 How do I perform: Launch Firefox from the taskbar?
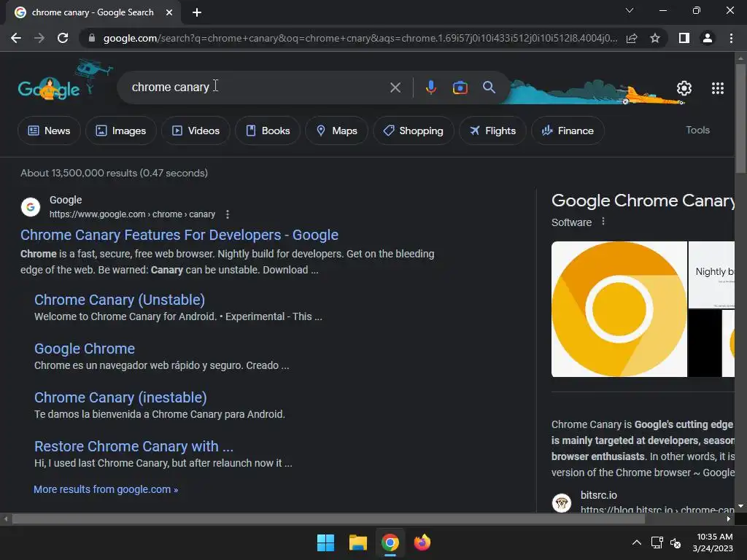(x=422, y=542)
